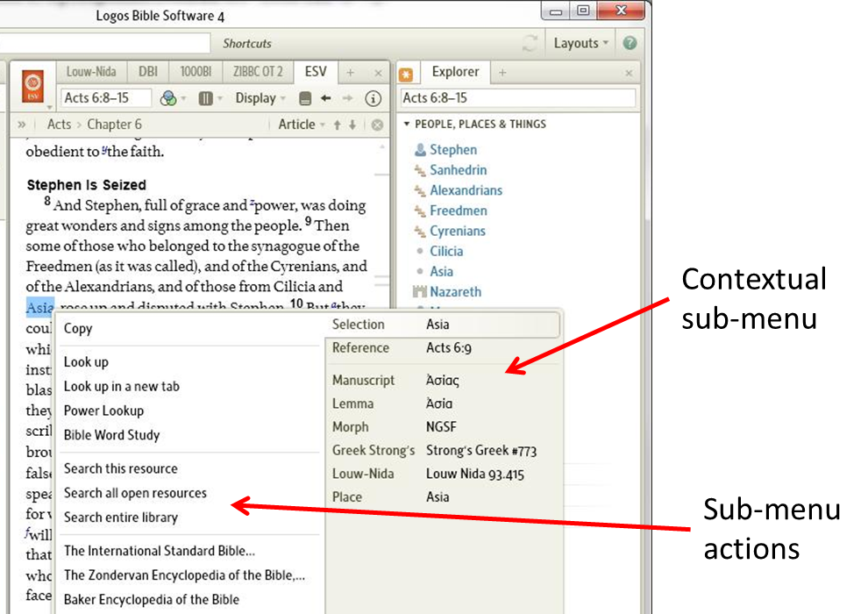Select the Reference Acts 6:9 row
This screenshot has width=868, height=614.
[442, 348]
